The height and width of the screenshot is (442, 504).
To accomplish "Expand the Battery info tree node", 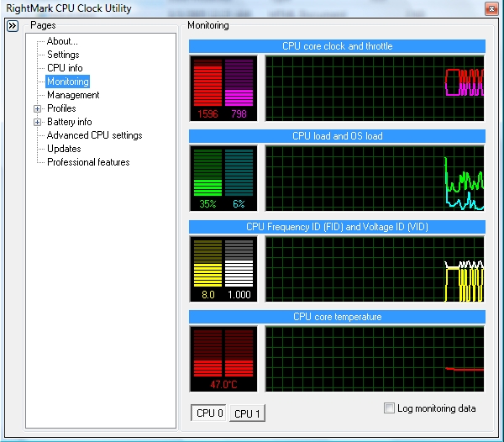I will [x=37, y=122].
